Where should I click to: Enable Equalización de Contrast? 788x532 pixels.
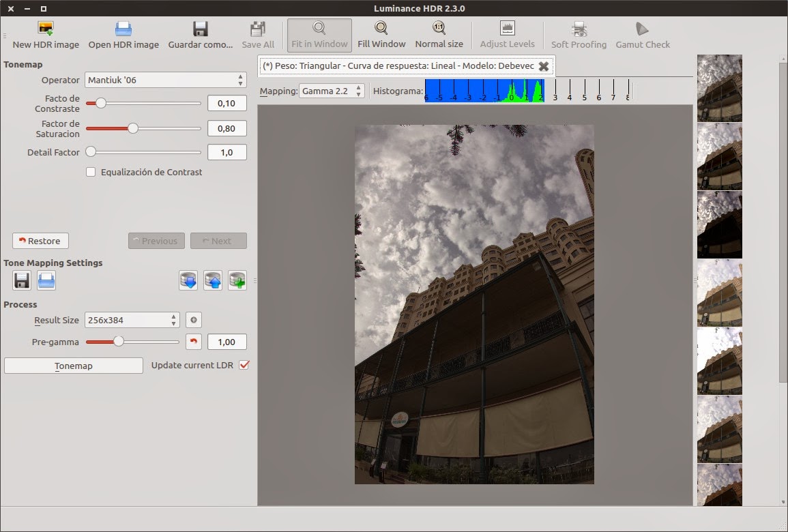pos(91,172)
